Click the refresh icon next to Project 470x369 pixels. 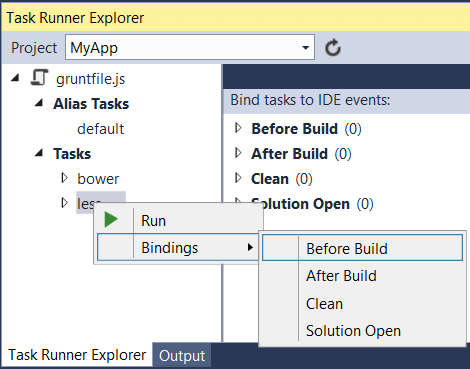333,47
